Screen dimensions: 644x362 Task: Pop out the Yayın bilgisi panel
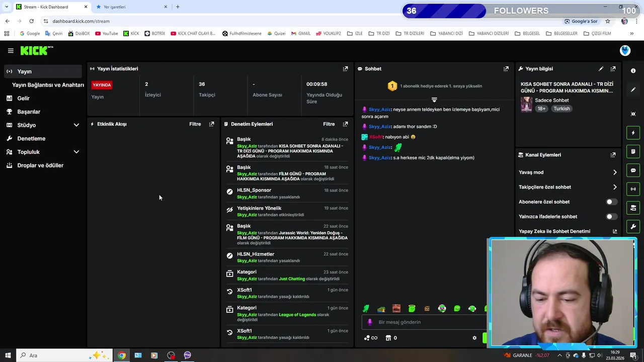[x=613, y=69]
